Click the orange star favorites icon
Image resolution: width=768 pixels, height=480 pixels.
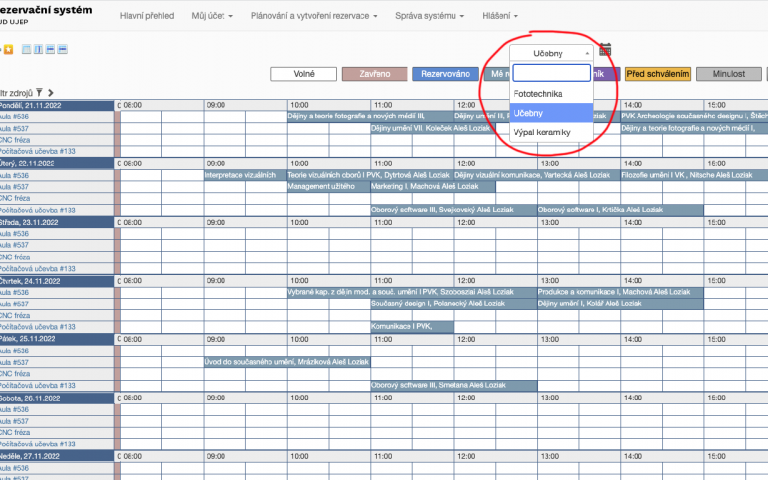tap(8, 49)
